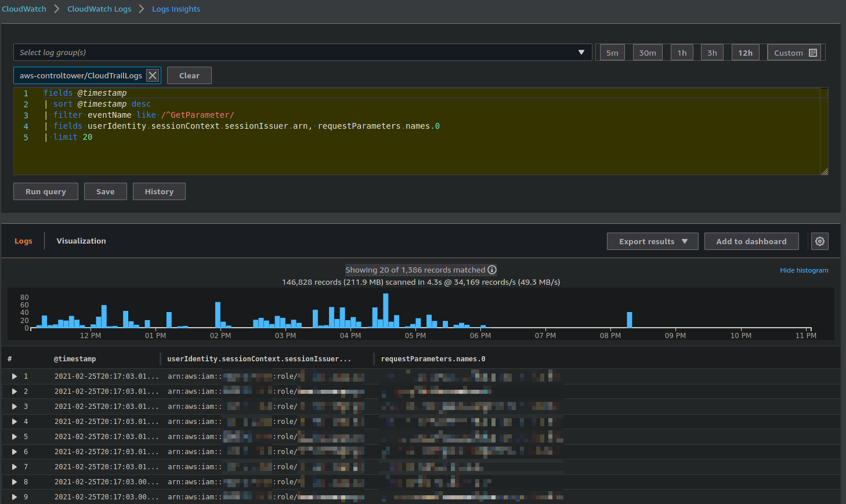The height and width of the screenshot is (504, 846).
Task: Go to the CloudWatch breadcrumb
Action: coord(24,9)
